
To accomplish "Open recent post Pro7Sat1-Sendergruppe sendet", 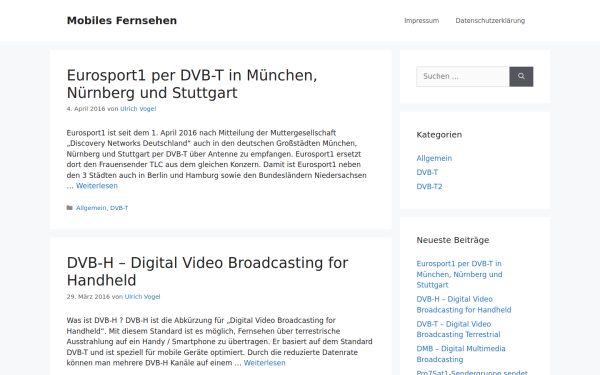I will point(472,372).
